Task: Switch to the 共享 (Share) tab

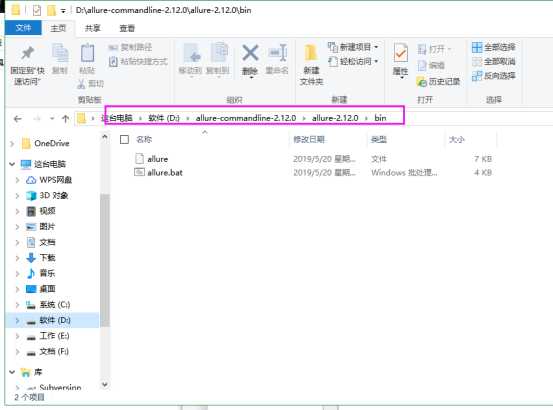Action: [x=93, y=28]
